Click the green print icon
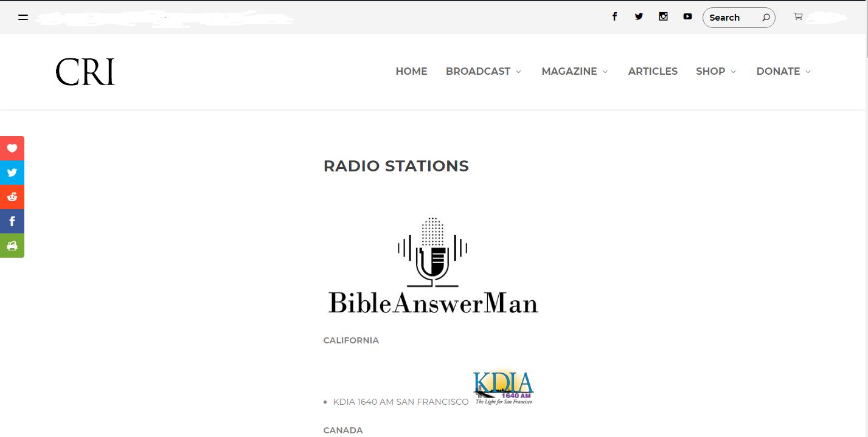The image size is (868, 437). click(x=12, y=246)
